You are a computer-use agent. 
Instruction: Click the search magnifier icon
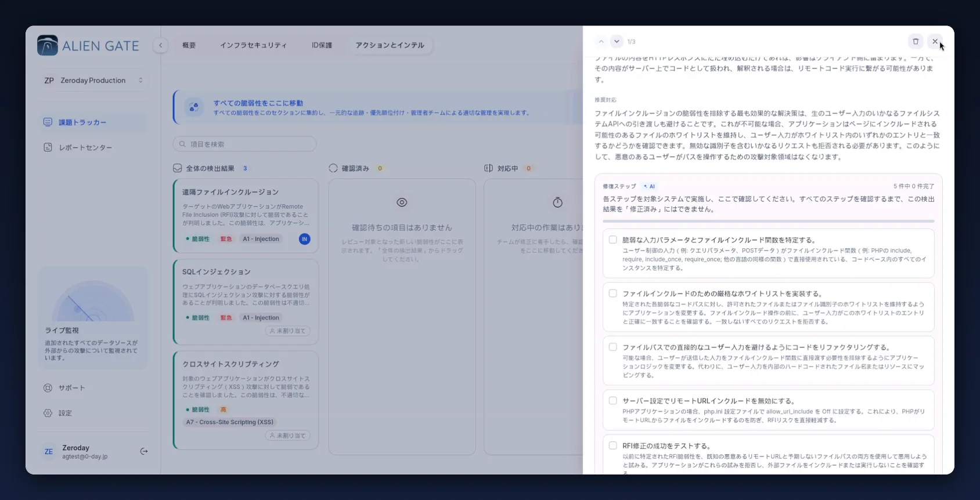182,144
